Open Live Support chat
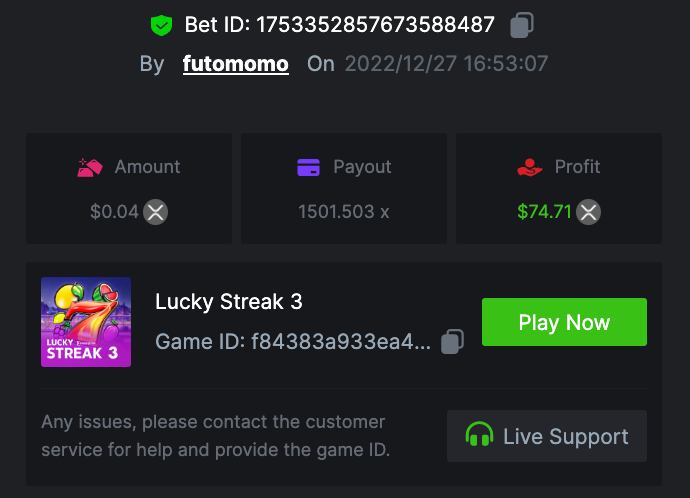 click(546, 436)
